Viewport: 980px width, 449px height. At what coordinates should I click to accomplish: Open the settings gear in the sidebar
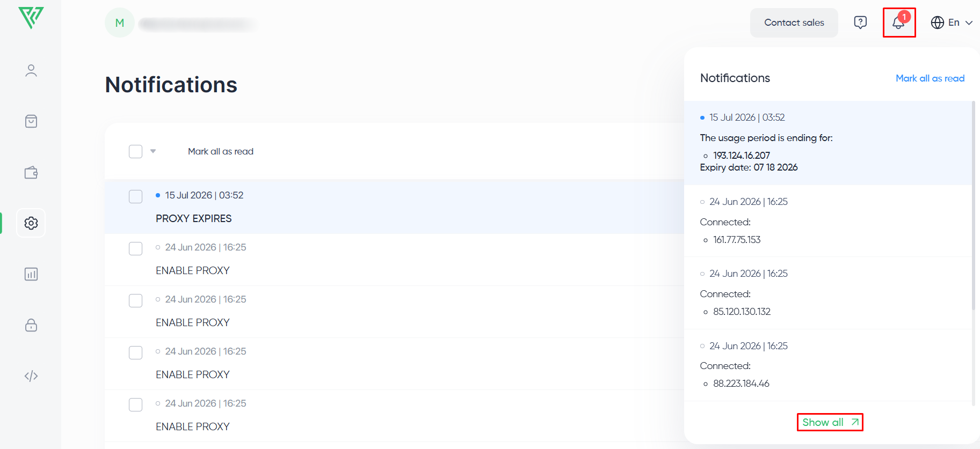(31, 223)
